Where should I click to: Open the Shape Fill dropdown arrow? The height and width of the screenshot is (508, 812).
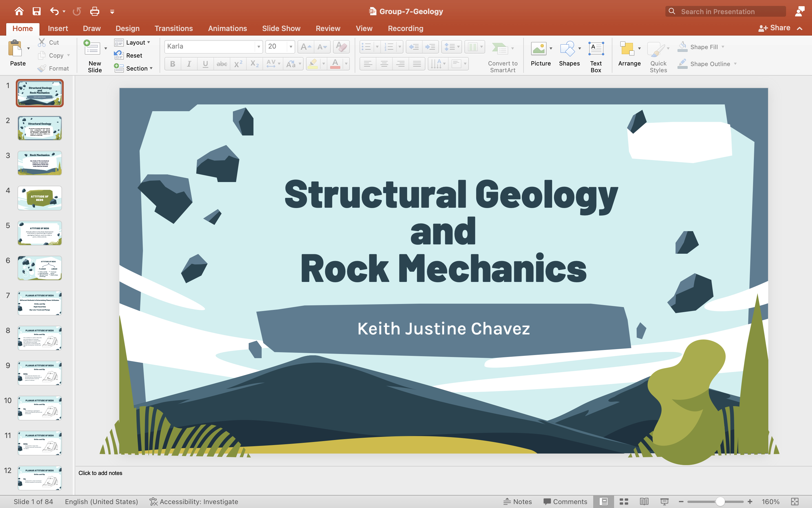723,47
